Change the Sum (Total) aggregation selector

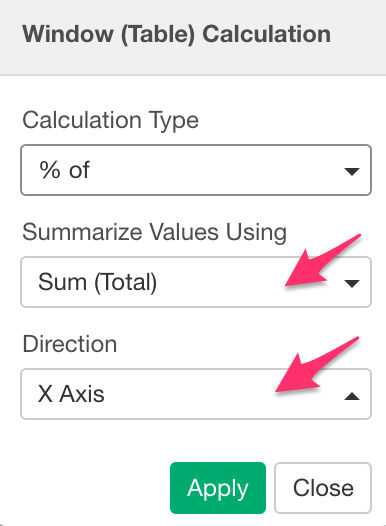196,282
